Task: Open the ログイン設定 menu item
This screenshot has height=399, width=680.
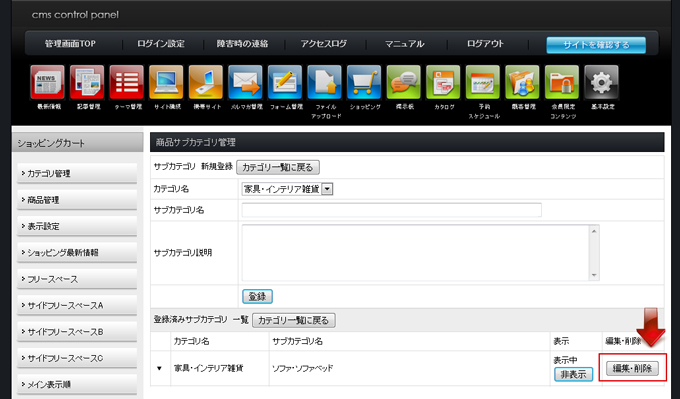Action: click(x=161, y=44)
